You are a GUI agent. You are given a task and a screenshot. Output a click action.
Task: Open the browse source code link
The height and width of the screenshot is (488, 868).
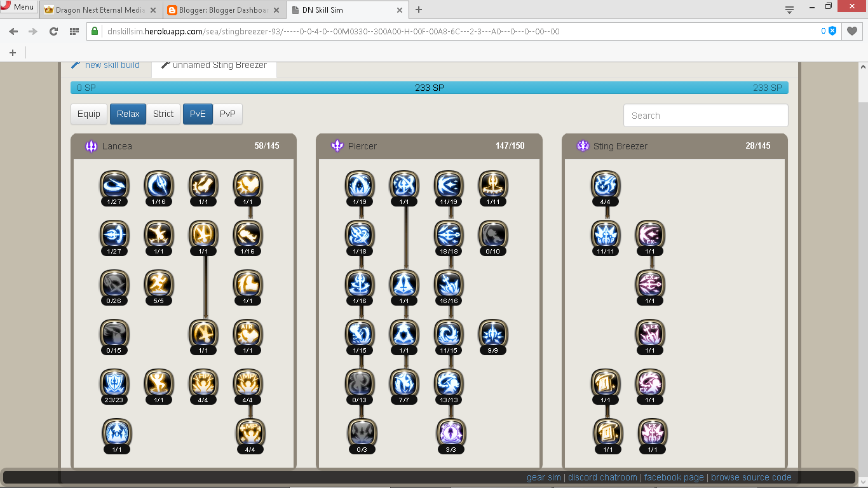click(751, 477)
